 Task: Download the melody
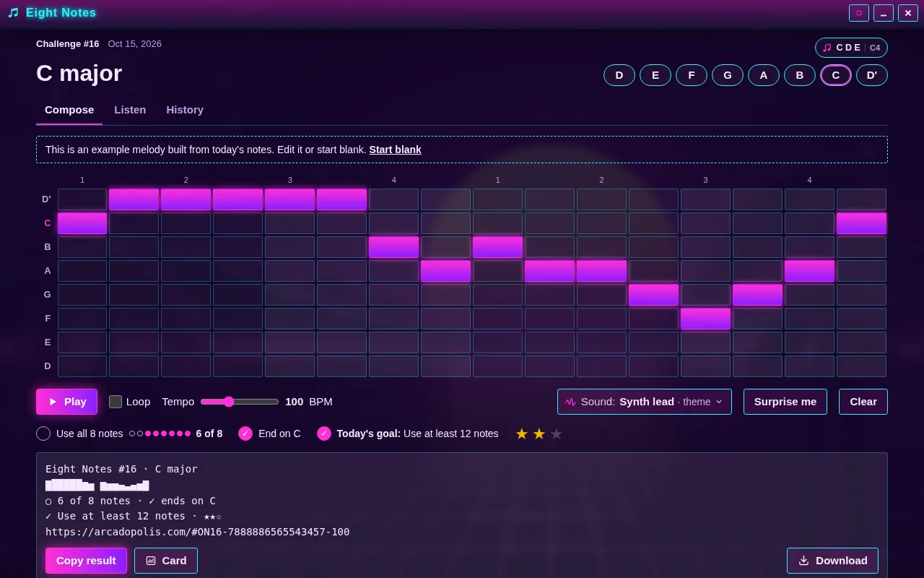tap(832, 561)
